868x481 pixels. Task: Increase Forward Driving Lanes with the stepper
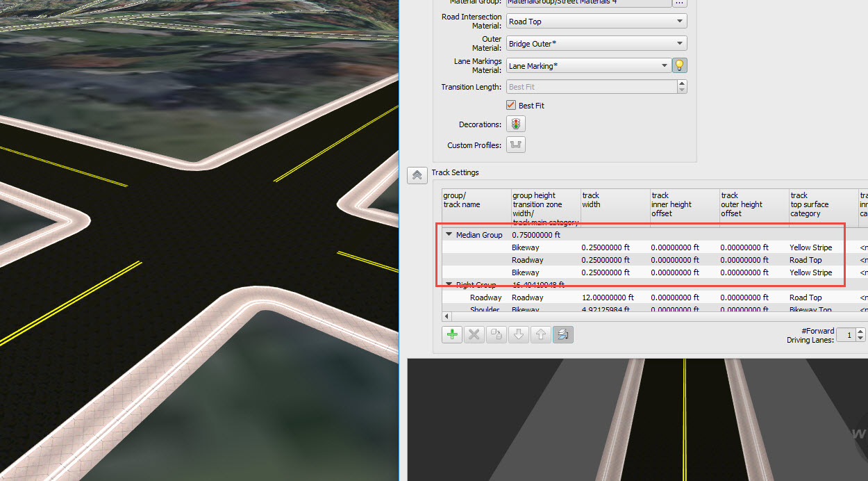click(862, 332)
